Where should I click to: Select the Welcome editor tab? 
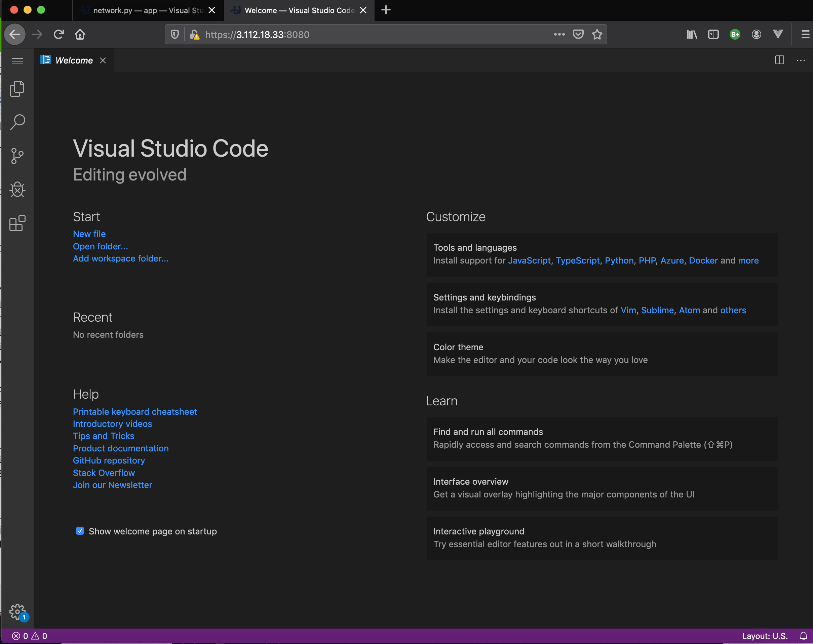pos(74,60)
